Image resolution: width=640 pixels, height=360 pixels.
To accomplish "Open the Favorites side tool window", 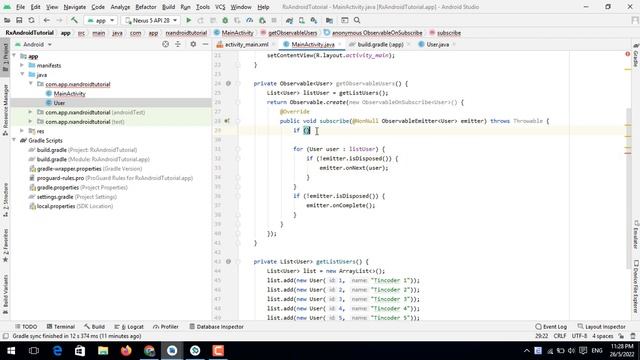I will tap(5, 245).
